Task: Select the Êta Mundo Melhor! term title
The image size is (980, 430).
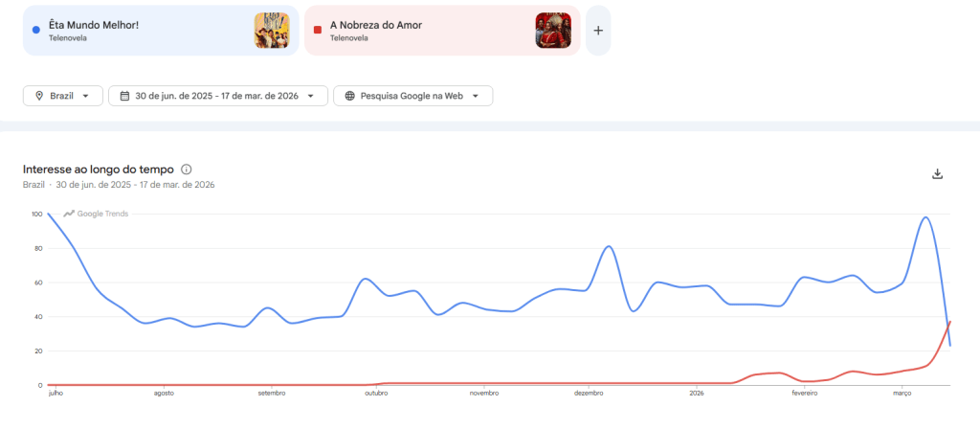Action: [94, 25]
